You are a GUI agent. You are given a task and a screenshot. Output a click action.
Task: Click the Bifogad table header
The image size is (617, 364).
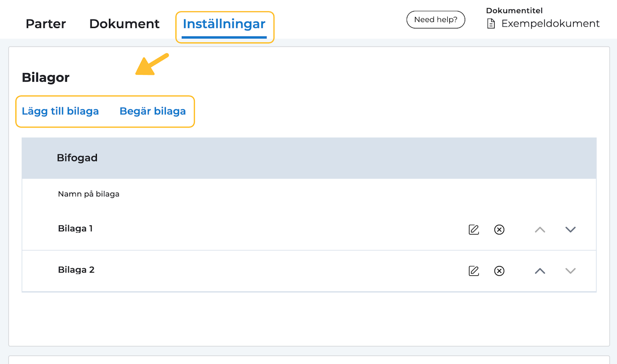[77, 158]
